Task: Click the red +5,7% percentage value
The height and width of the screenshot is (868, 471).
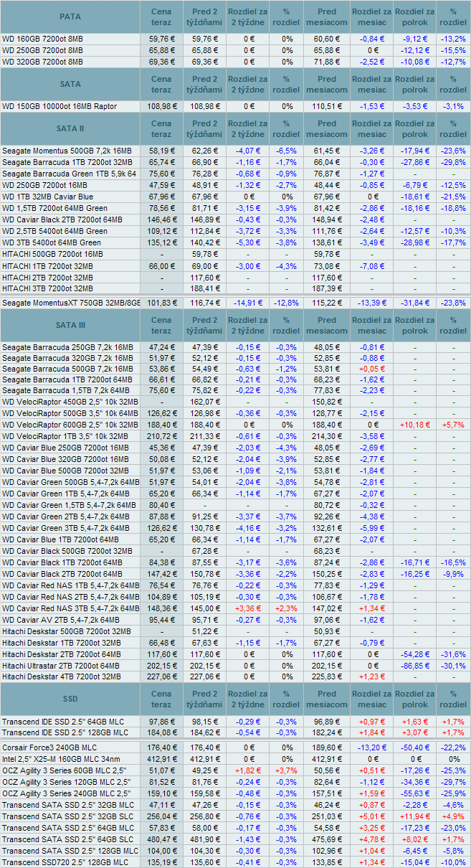Action: 453,425
